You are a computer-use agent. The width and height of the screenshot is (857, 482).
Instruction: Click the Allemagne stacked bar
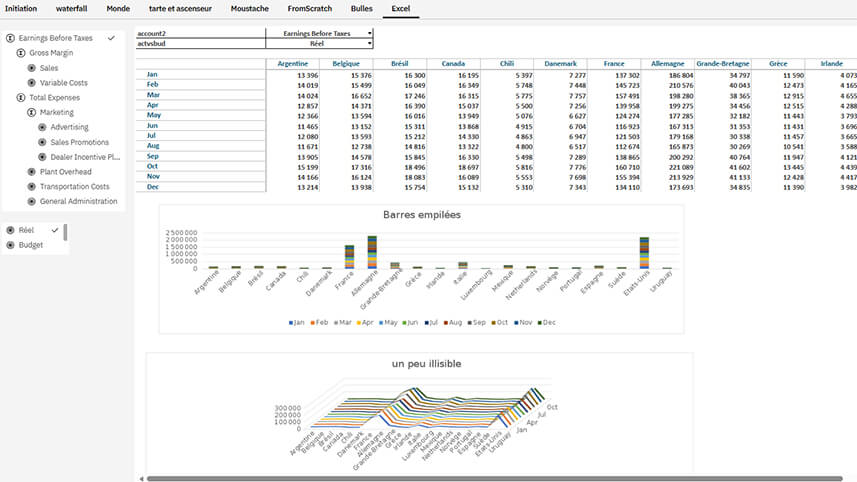372,252
